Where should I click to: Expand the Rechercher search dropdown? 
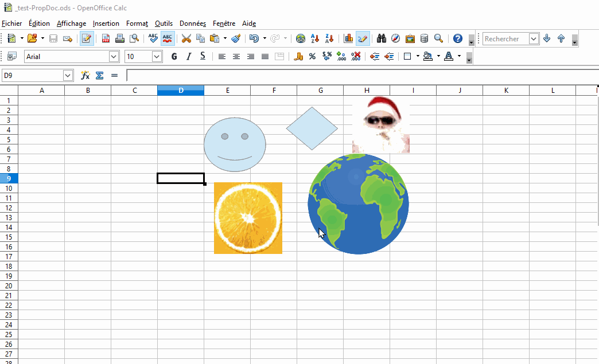click(534, 38)
